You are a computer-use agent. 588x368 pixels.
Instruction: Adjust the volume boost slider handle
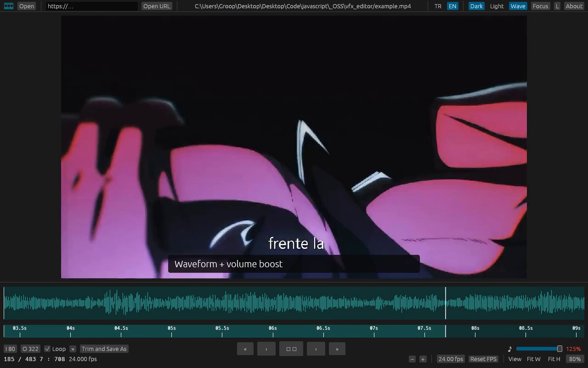(560, 349)
